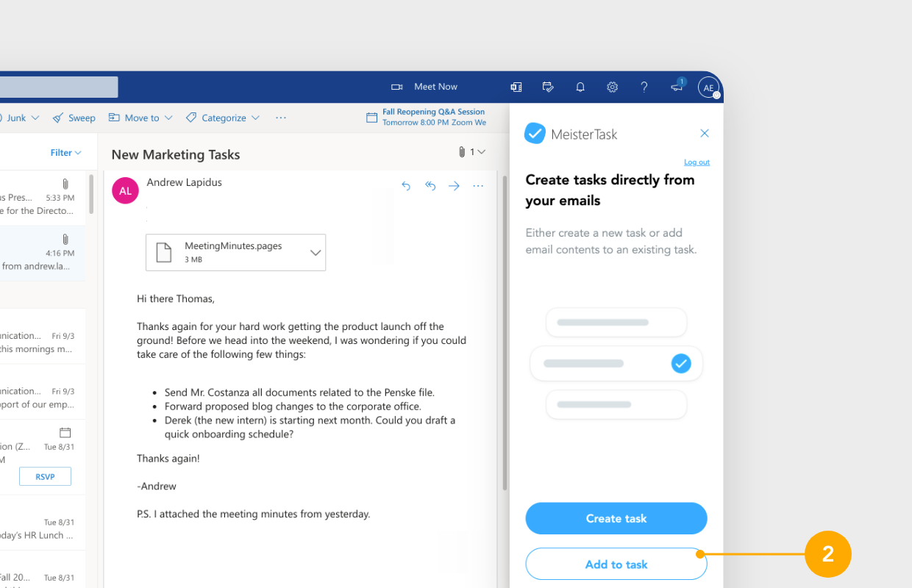Click the Reply all icon in message
Image resolution: width=912 pixels, height=588 pixels.
430,186
